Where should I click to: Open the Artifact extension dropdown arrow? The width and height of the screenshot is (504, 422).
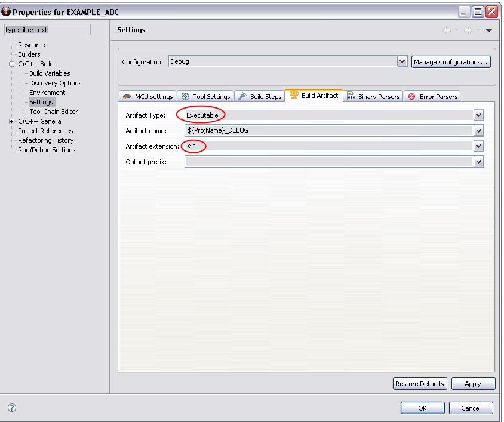[478, 146]
